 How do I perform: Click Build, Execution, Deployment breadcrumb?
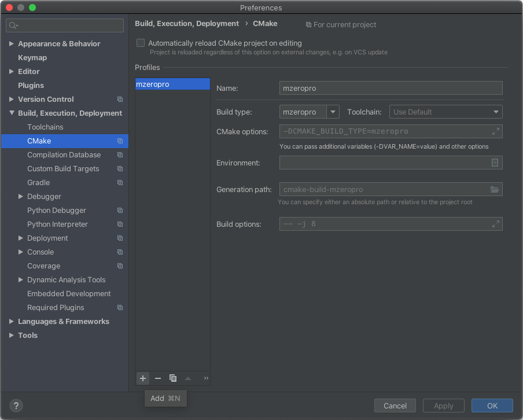[187, 24]
